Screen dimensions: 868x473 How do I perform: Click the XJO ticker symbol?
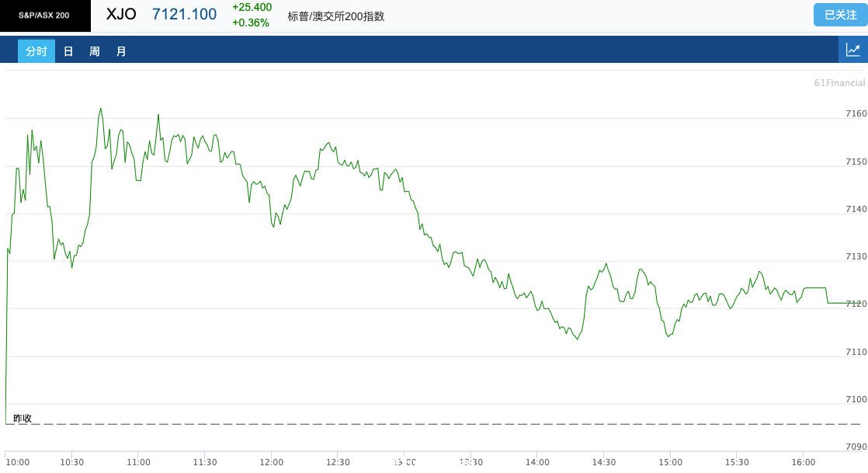click(x=120, y=15)
